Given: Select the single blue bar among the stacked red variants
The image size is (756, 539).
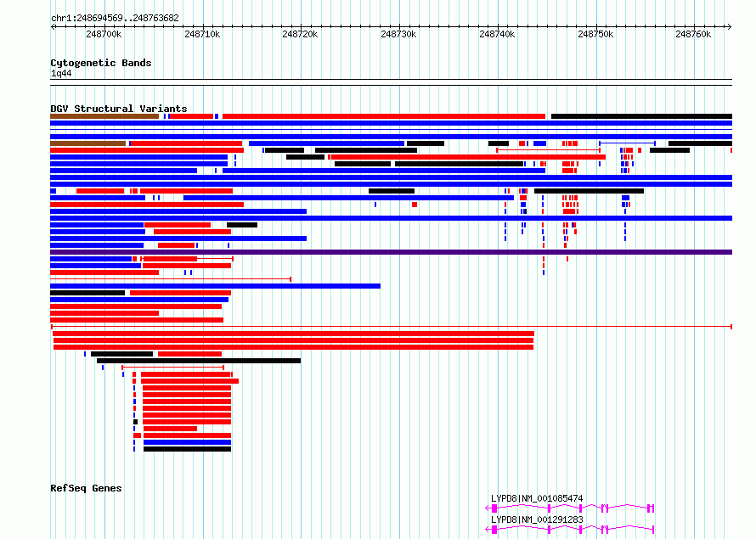Looking at the screenshot, I should coord(187,442).
